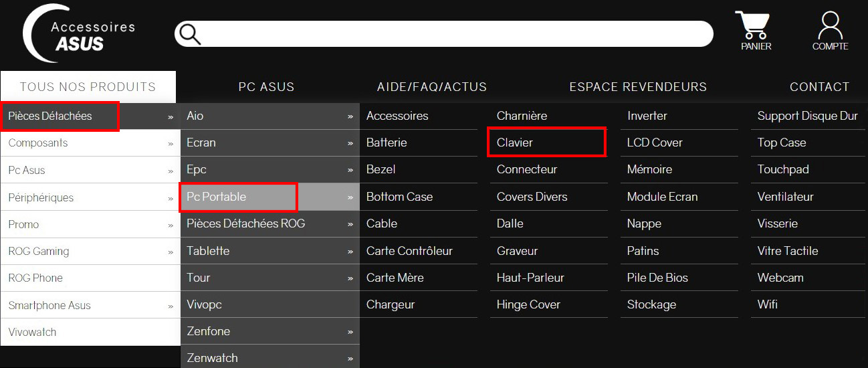Click the Accessoires ASUS logo
Screen dimensions: 868x368
(79, 35)
